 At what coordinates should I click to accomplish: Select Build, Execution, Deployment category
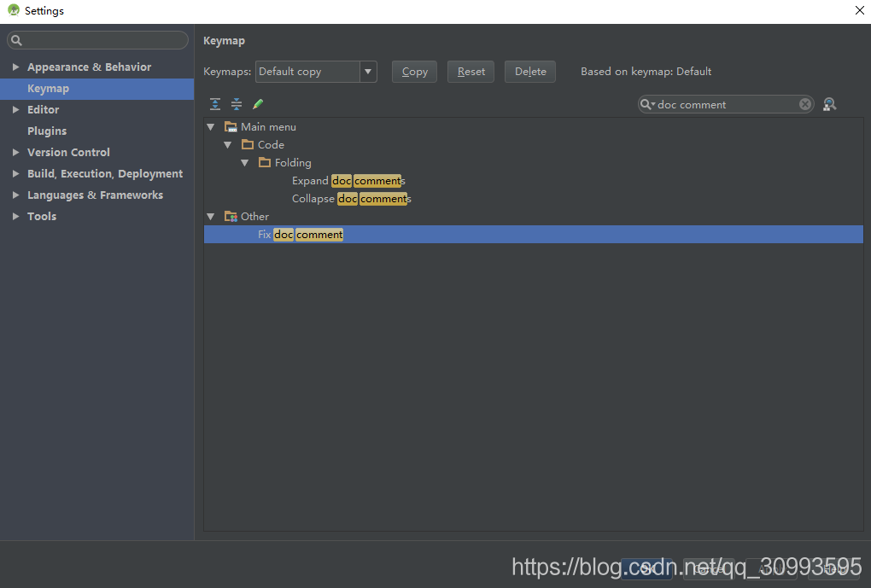[105, 173]
